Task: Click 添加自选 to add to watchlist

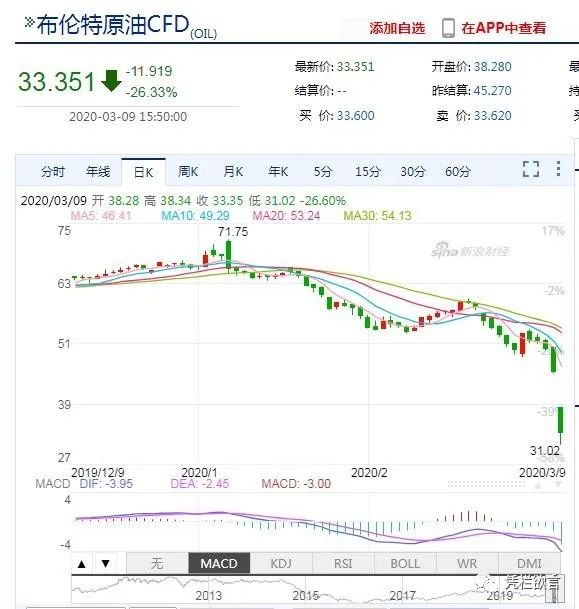Action: point(397,28)
